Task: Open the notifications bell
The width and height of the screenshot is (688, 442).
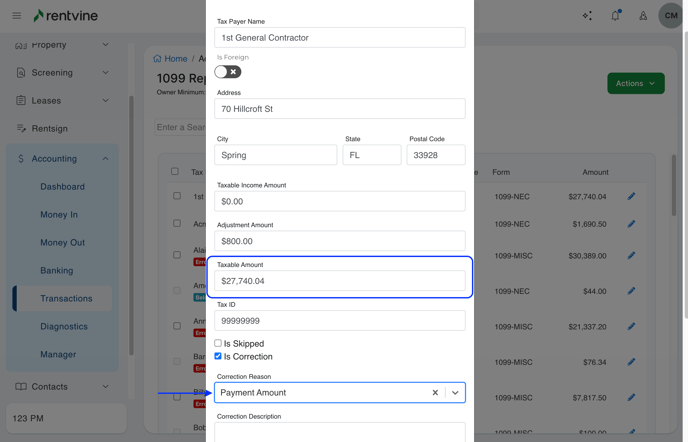Action: click(x=615, y=16)
